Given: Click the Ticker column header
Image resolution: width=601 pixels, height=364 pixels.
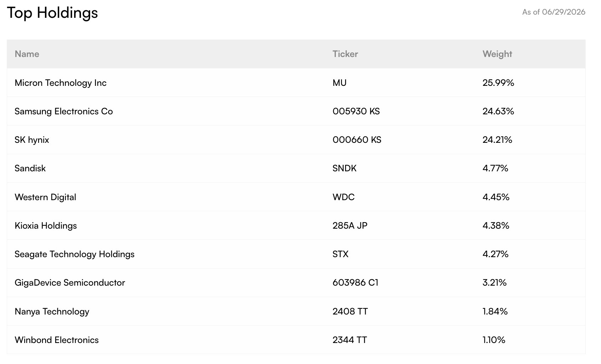Looking at the screenshot, I should pyautogui.click(x=345, y=54).
